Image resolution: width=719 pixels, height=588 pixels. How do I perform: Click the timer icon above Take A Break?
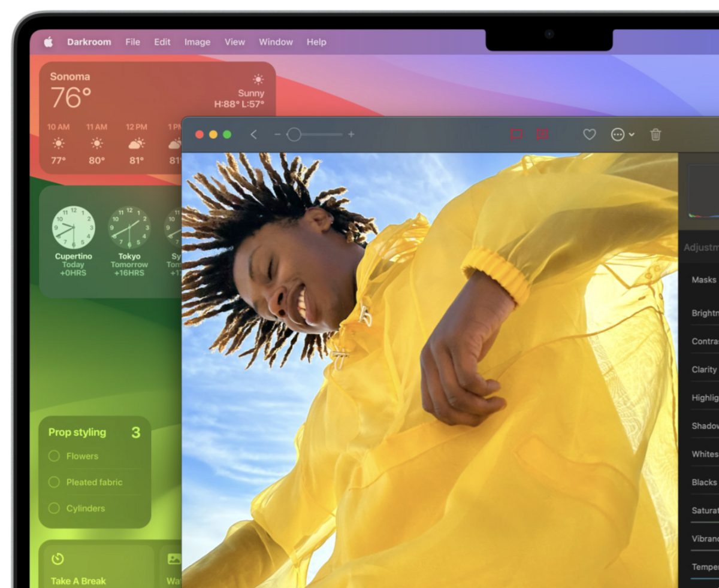(58, 559)
